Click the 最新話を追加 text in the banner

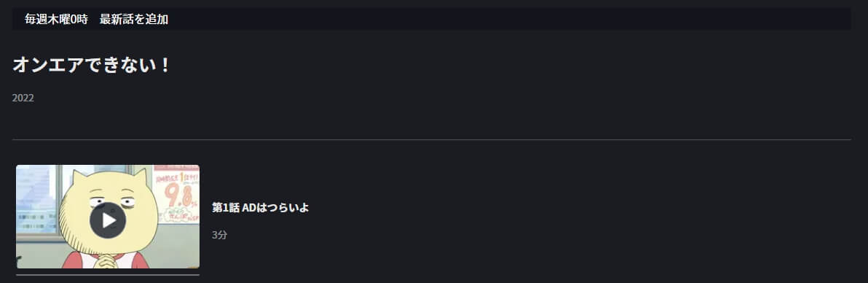[x=134, y=20]
